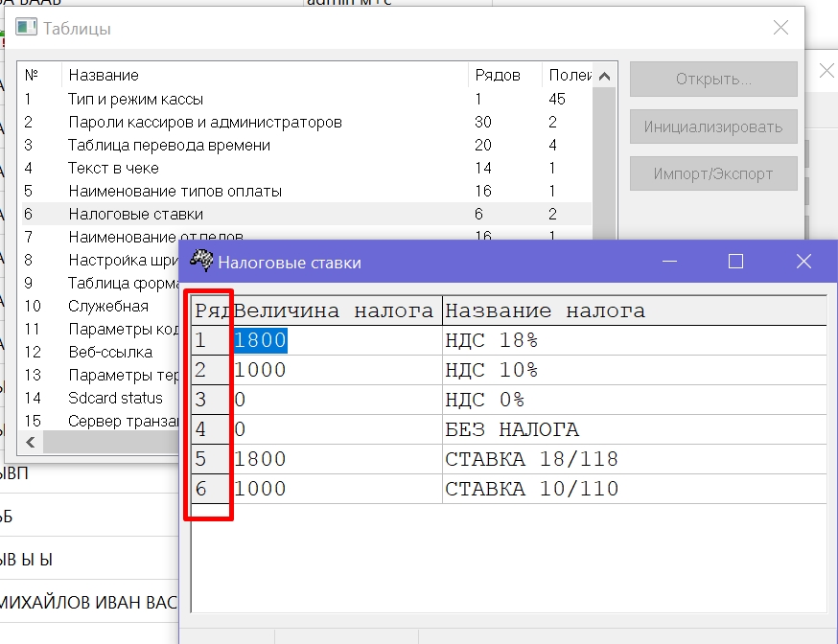Click the Инициализировать button
Viewport: 838px width, 644px height.
click(x=713, y=126)
